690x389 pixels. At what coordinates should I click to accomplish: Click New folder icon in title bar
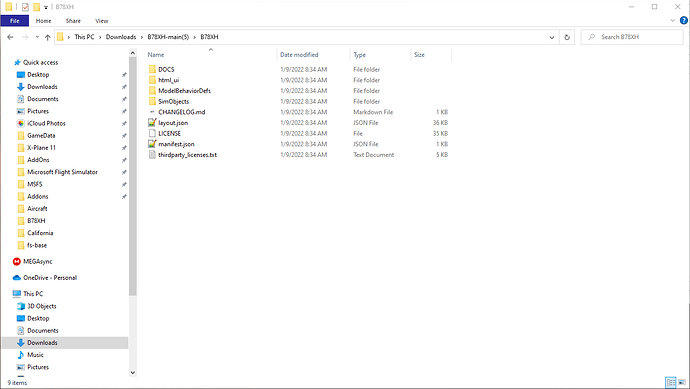tap(37, 7)
